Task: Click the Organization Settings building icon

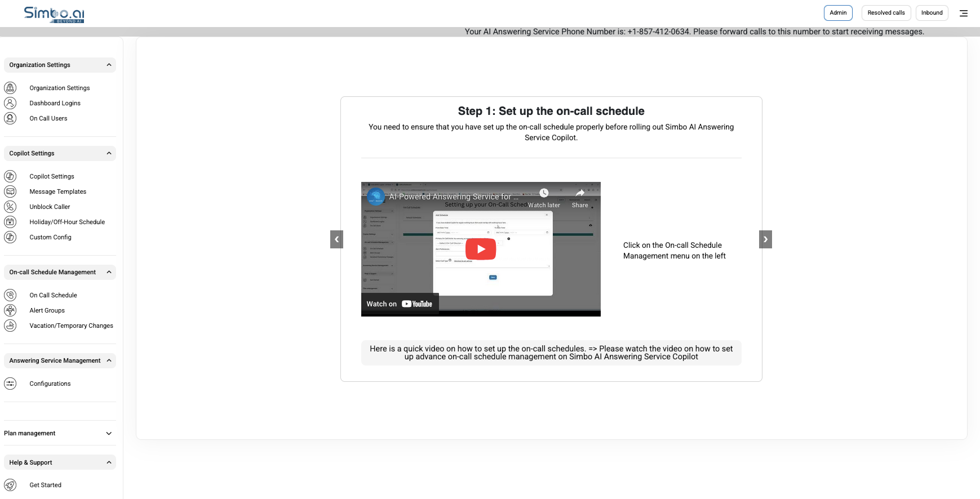Action: coord(10,88)
